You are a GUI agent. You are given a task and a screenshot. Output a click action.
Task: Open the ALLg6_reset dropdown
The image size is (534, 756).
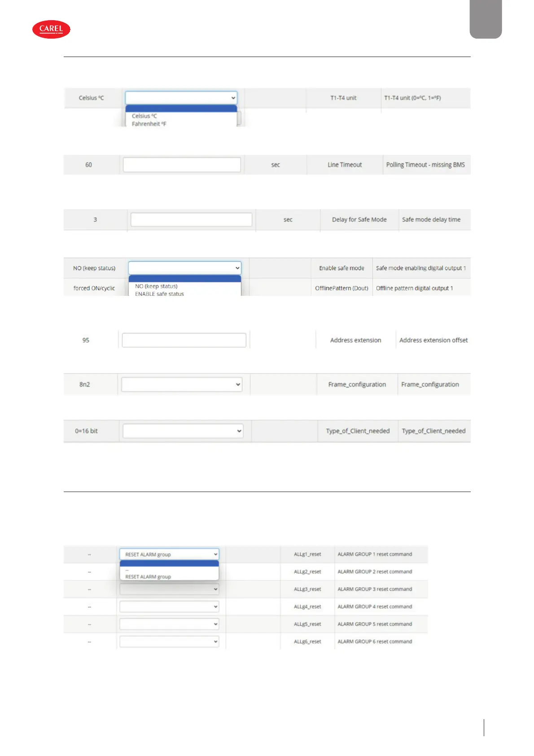pyautogui.click(x=169, y=642)
